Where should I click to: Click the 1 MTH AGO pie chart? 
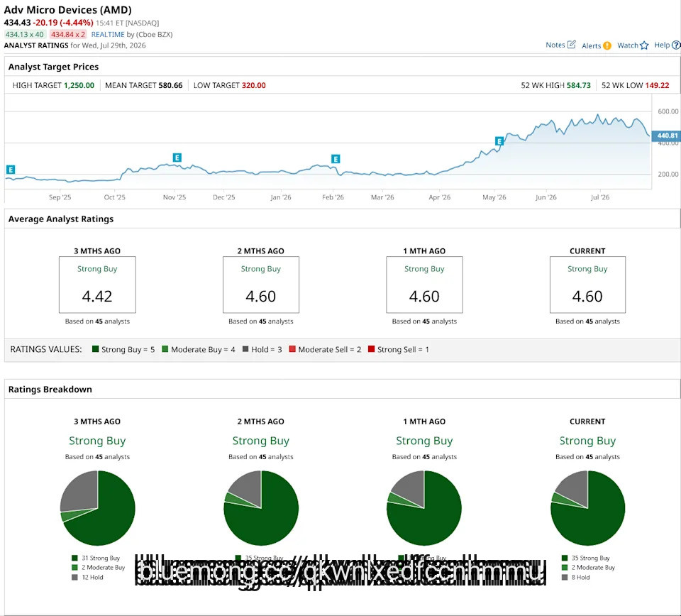coord(424,508)
